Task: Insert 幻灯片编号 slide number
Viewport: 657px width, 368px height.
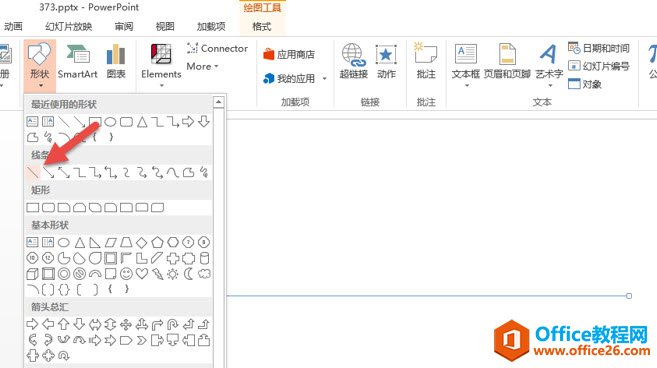Action: coord(599,66)
